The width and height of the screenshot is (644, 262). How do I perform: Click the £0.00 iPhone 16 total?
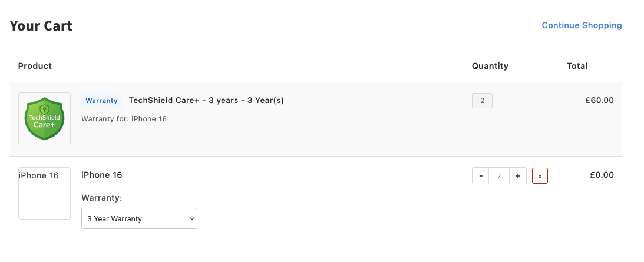click(x=602, y=175)
